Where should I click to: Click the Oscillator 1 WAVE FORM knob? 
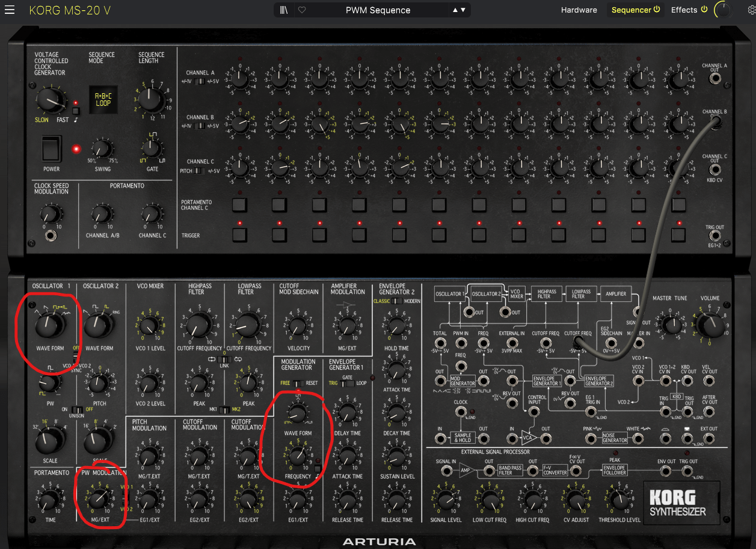(49, 326)
